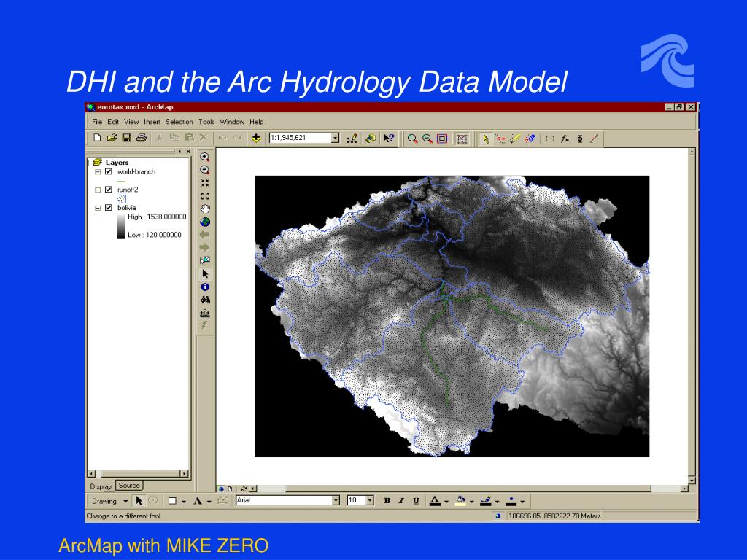
Task: Click the New Text 'A' tool
Action: click(x=197, y=501)
